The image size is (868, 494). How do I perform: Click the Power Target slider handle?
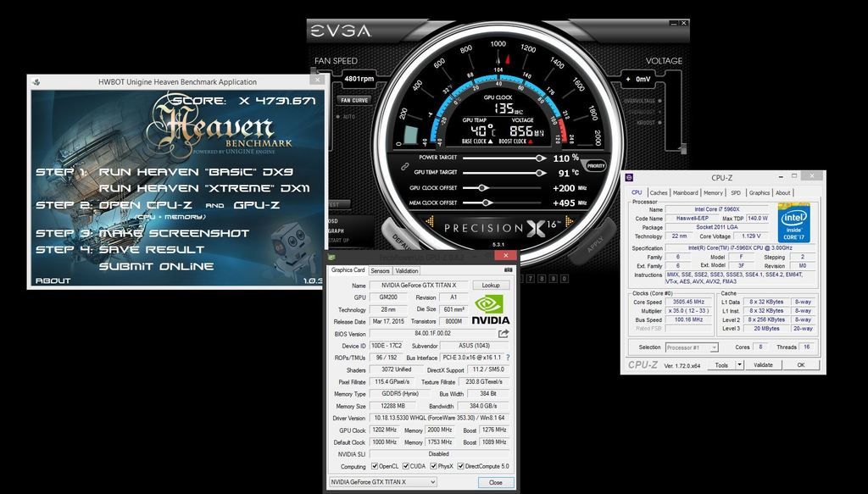click(x=540, y=158)
